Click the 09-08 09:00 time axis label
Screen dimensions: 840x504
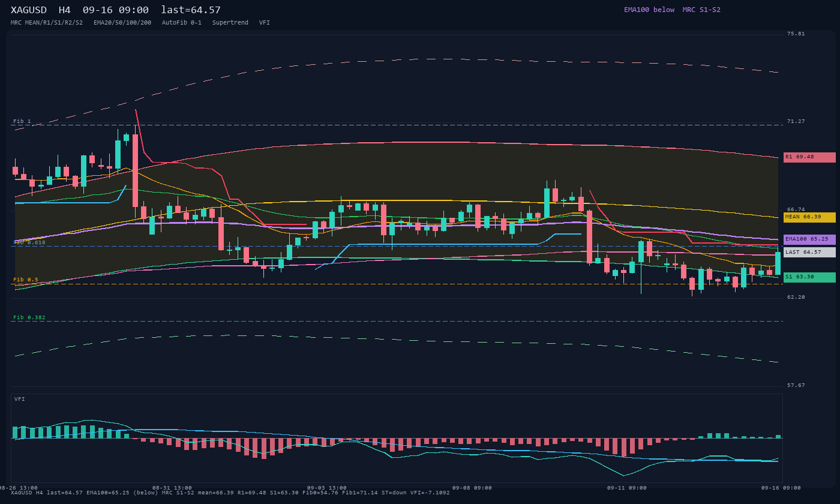(472, 488)
